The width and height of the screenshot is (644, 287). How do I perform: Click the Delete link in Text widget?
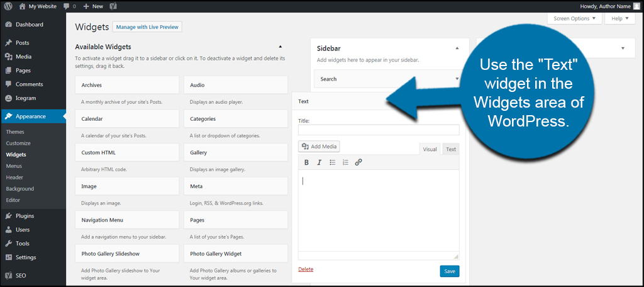tap(306, 269)
